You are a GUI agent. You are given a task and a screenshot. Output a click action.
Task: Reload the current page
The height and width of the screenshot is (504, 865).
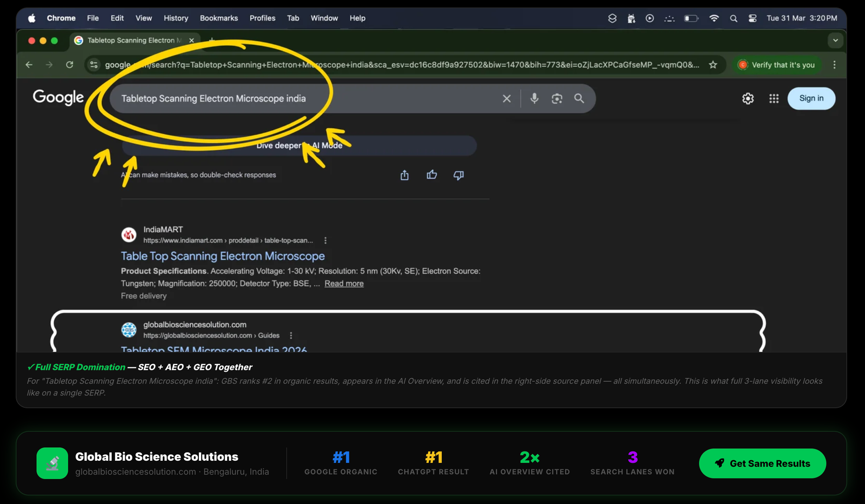coord(70,65)
